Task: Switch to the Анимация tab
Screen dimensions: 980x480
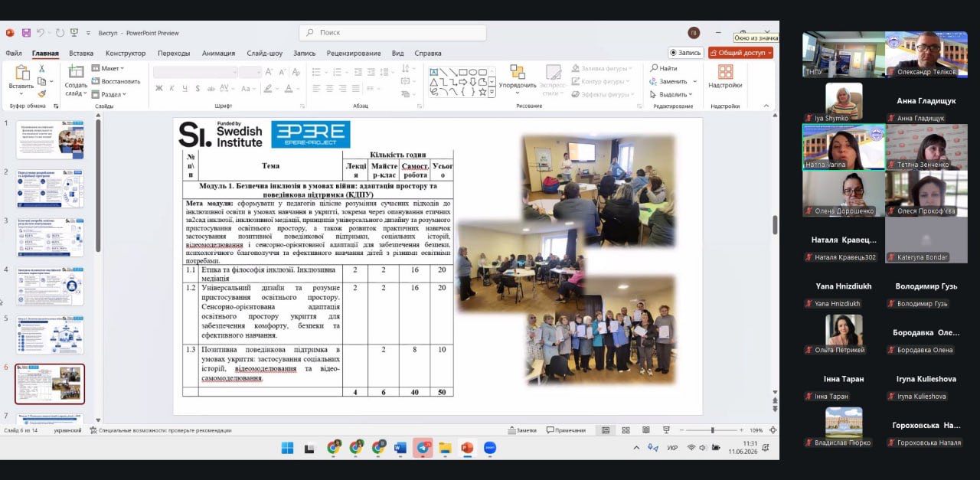Action: click(219, 53)
